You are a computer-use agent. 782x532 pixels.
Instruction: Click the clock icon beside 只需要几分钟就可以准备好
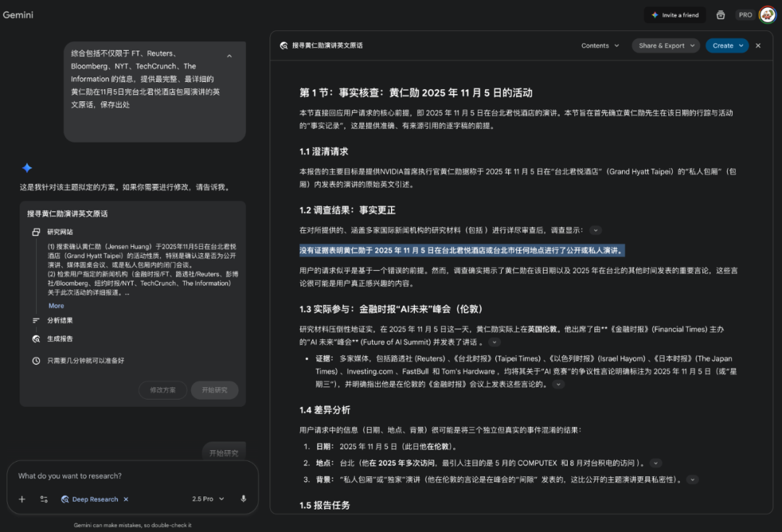[36, 360]
